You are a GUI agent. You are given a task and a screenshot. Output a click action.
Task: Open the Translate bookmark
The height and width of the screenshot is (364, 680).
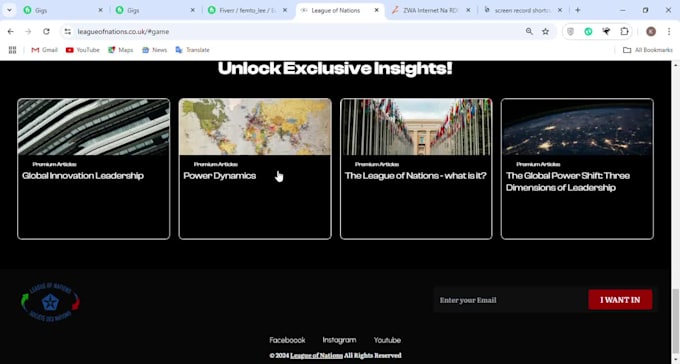point(193,50)
